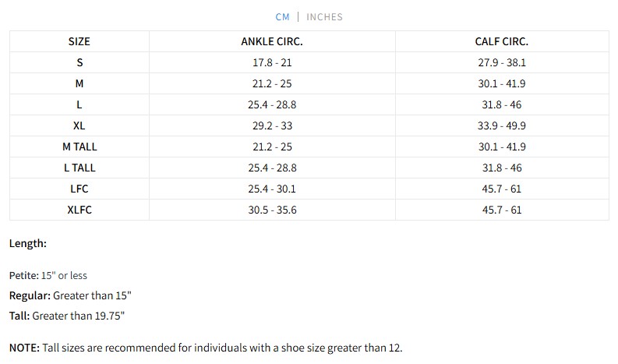This screenshot has height=364, width=618.
Task: Click the CALF CIRC. column header
Action: coord(501,41)
